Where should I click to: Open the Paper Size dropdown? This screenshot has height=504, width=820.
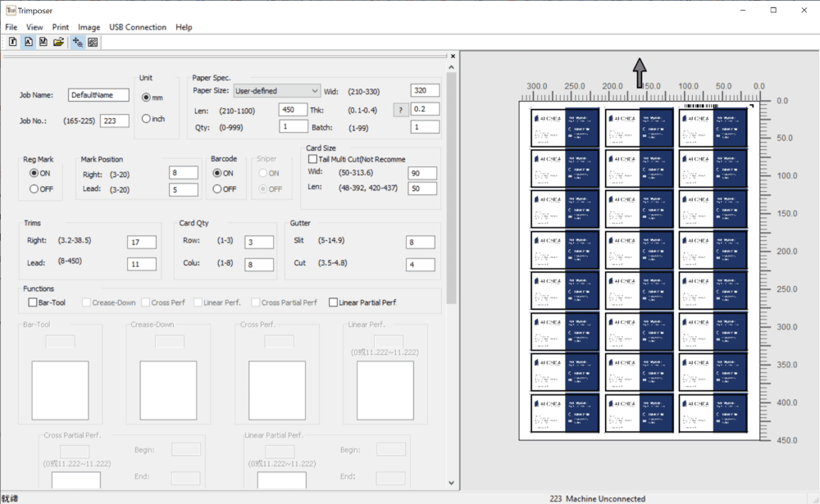click(276, 91)
